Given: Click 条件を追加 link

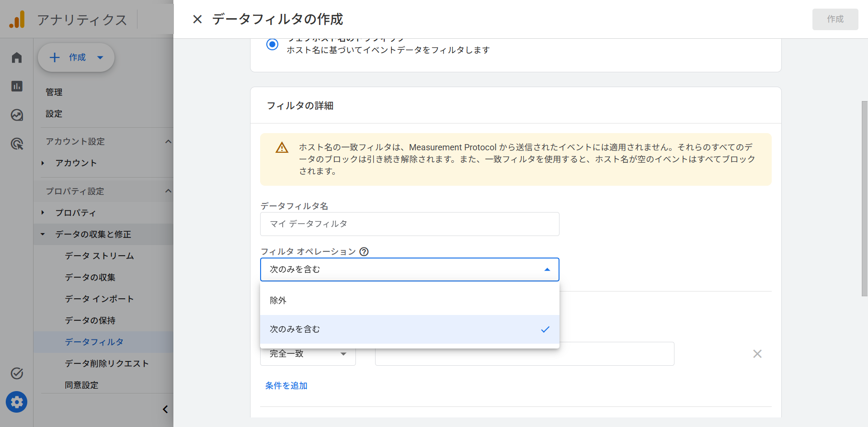Looking at the screenshot, I should tap(286, 386).
